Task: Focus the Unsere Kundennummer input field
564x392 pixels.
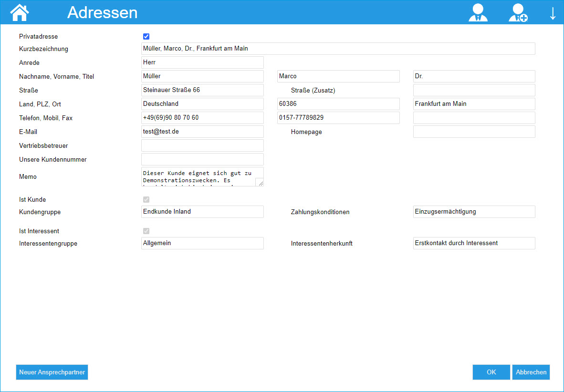Action: click(202, 159)
